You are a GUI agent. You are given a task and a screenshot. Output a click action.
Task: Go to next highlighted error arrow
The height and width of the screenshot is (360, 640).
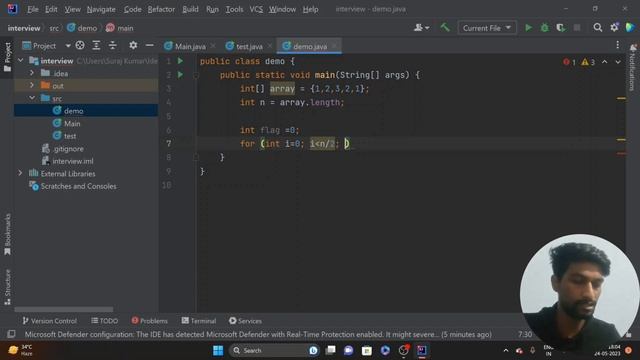click(618, 62)
